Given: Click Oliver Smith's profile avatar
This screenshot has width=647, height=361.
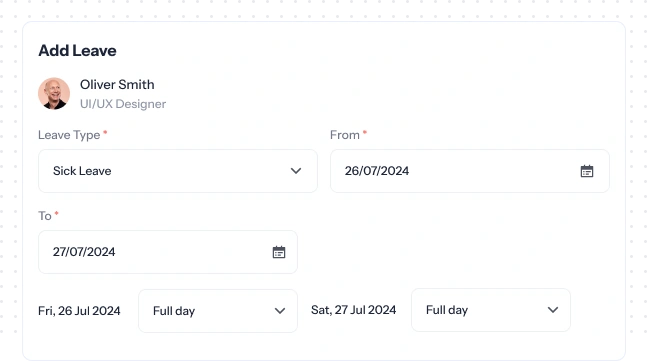Looking at the screenshot, I should pyautogui.click(x=54, y=94).
